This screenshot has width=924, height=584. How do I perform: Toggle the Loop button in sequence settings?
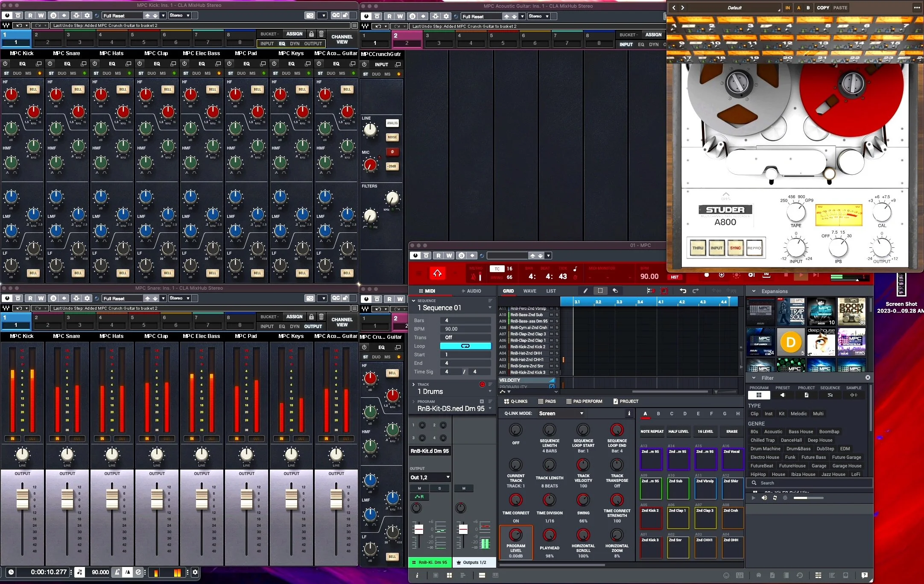click(465, 346)
